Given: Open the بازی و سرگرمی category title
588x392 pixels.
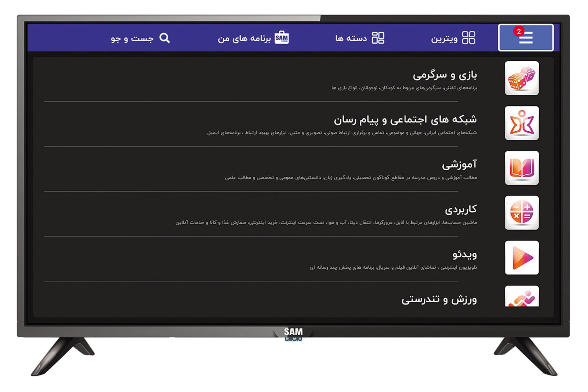Looking at the screenshot, I should pos(444,75).
